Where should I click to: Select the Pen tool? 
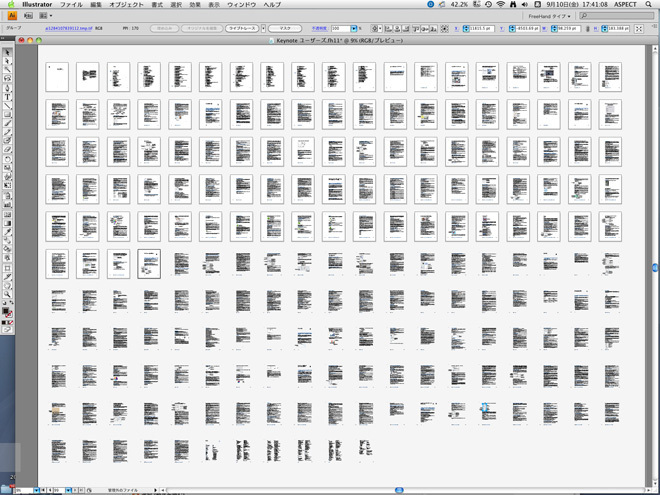tap(7, 88)
